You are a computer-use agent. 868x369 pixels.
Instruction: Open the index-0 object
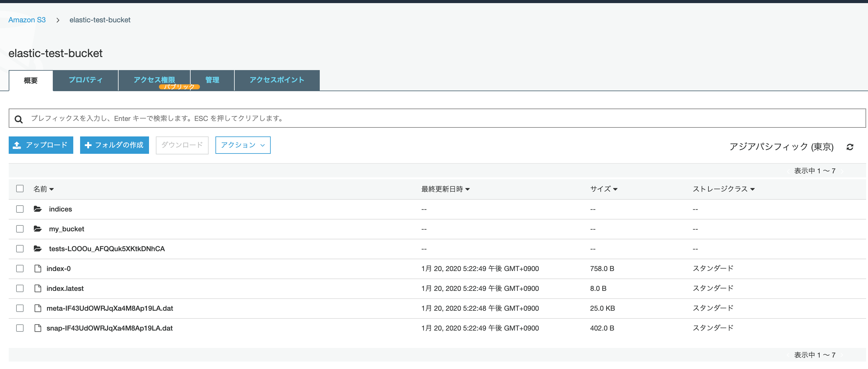[59, 269]
